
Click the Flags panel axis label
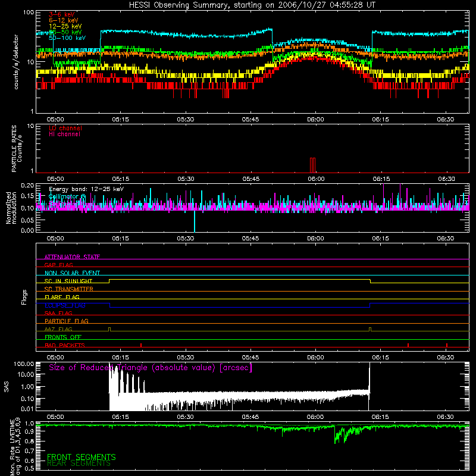24,297
